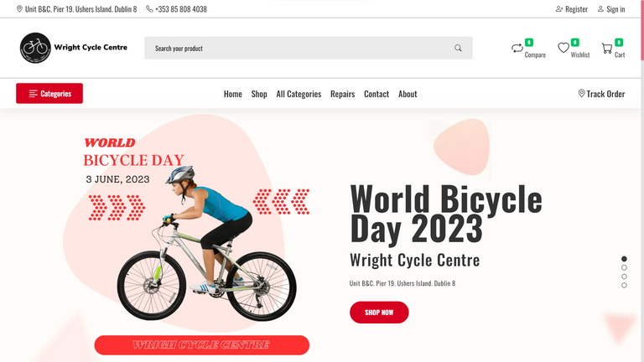Open the Shop menu item

(x=259, y=94)
